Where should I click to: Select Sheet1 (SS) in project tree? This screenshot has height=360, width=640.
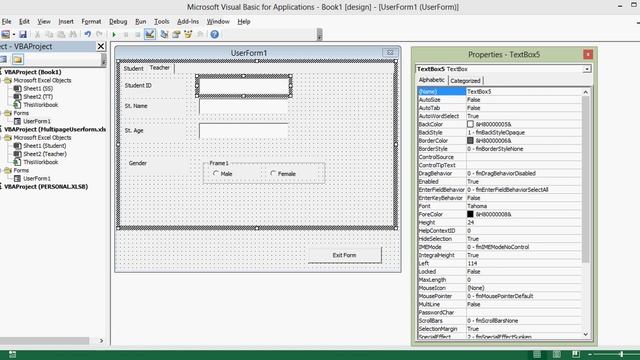[x=38, y=89]
